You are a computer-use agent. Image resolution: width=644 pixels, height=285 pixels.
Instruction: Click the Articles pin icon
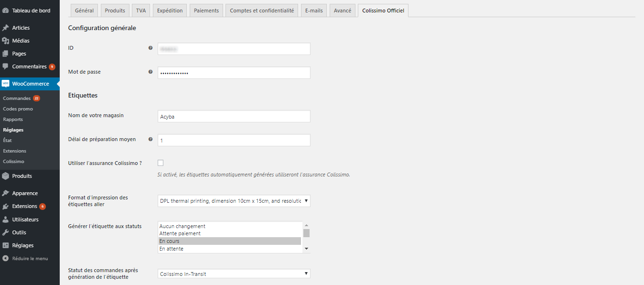[x=5, y=28]
